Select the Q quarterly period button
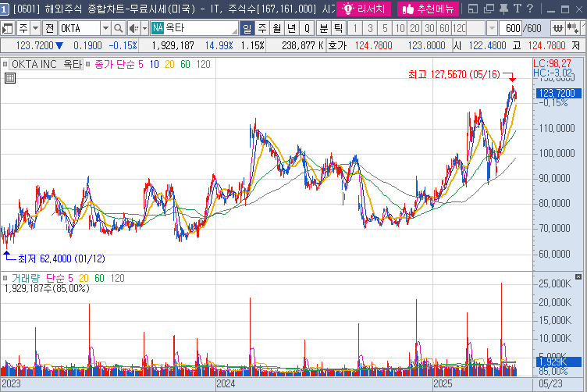Image resolution: width=587 pixels, height=392 pixels. point(307,28)
